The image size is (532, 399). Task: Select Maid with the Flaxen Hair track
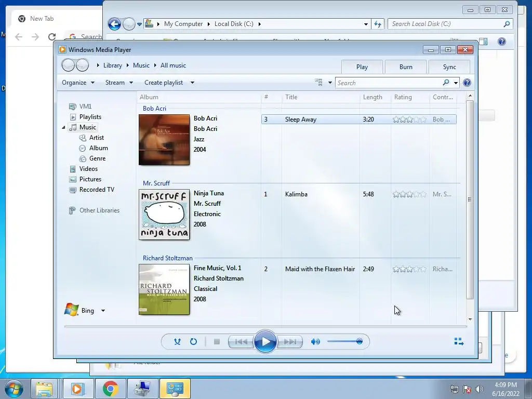358,269
